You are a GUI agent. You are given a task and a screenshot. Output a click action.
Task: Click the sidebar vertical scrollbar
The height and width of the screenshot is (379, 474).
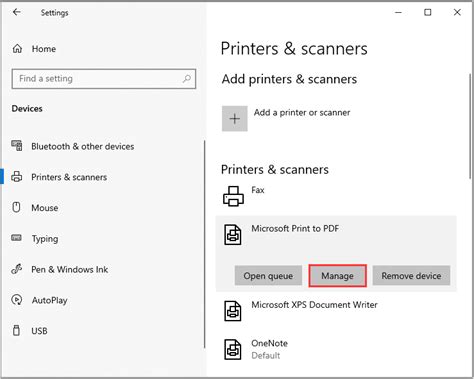[x=204, y=244]
